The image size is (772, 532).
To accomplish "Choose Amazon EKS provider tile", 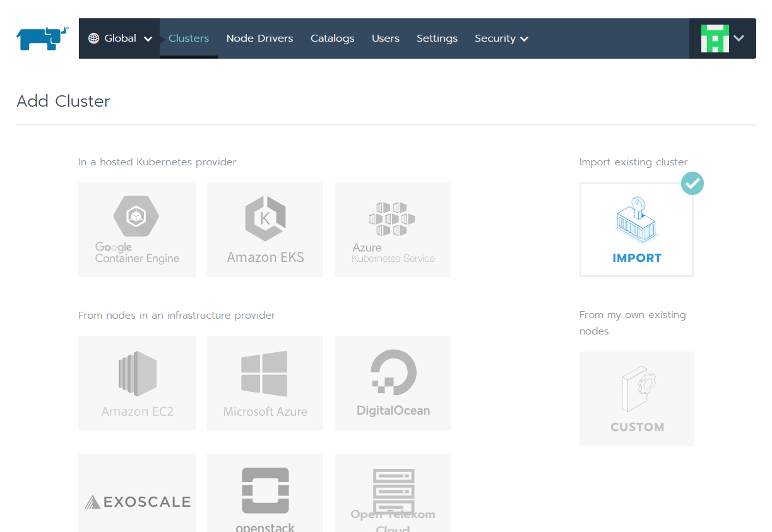I will [265, 230].
